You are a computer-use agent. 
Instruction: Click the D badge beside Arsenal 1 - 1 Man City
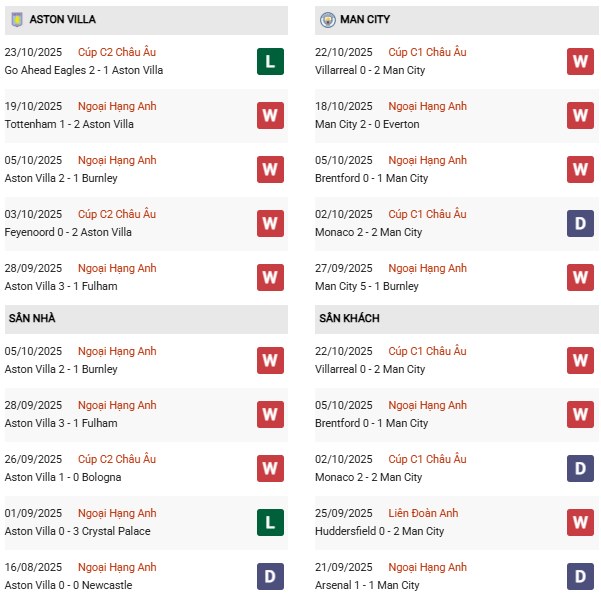pos(580,576)
